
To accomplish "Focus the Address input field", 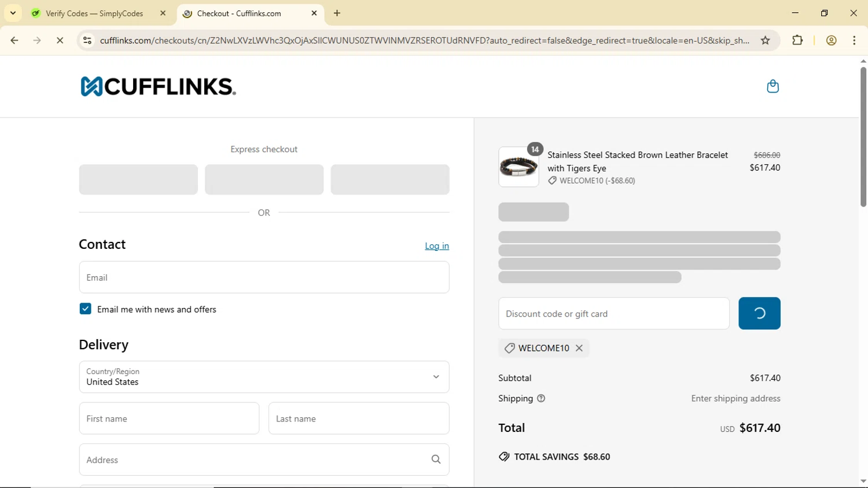I will [x=264, y=460].
